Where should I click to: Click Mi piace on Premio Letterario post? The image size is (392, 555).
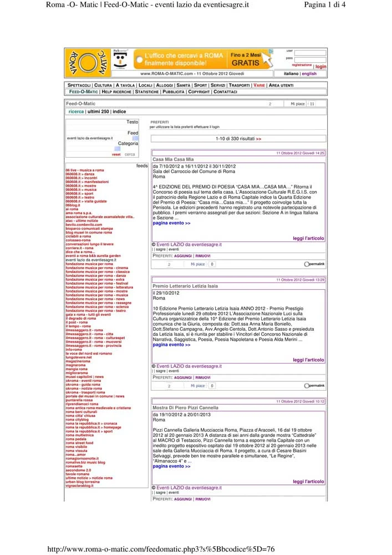(x=198, y=386)
